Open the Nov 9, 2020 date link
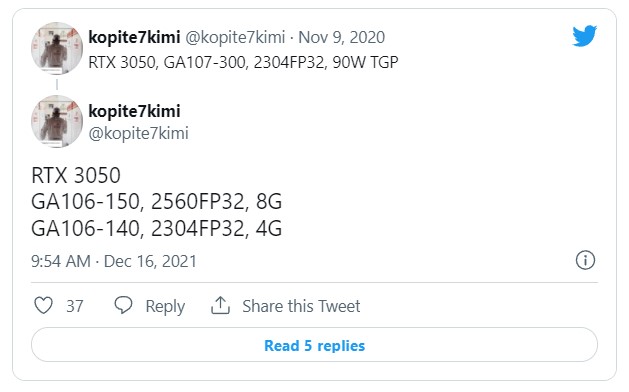The height and width of the screenshot is (392, 629). [x=342, y=37]
